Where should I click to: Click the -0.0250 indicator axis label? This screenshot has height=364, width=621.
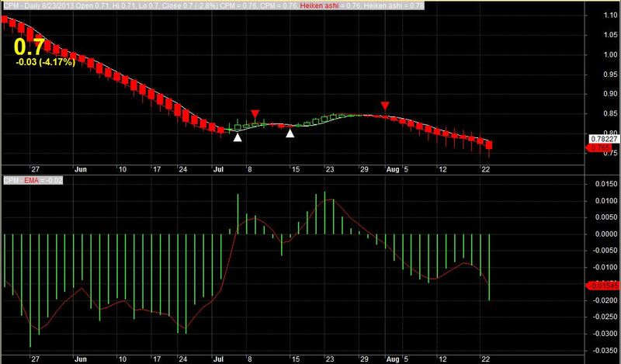[x=605, y=317]
